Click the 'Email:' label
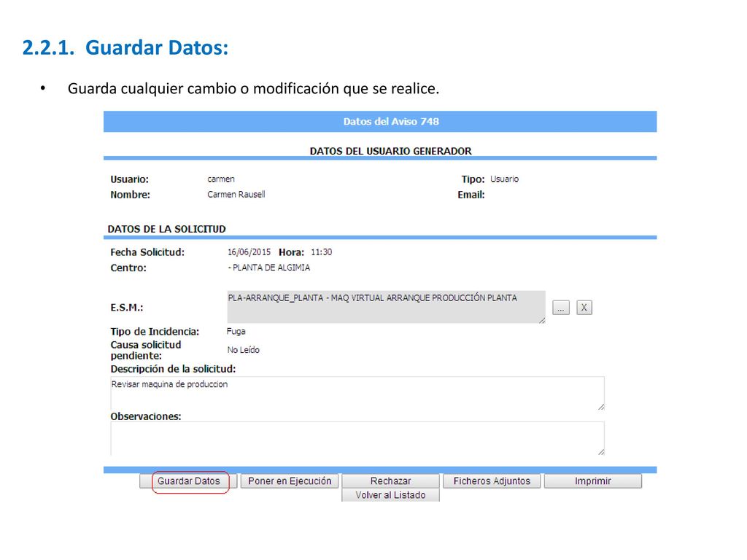747x560 pixels. coord(471,195)
